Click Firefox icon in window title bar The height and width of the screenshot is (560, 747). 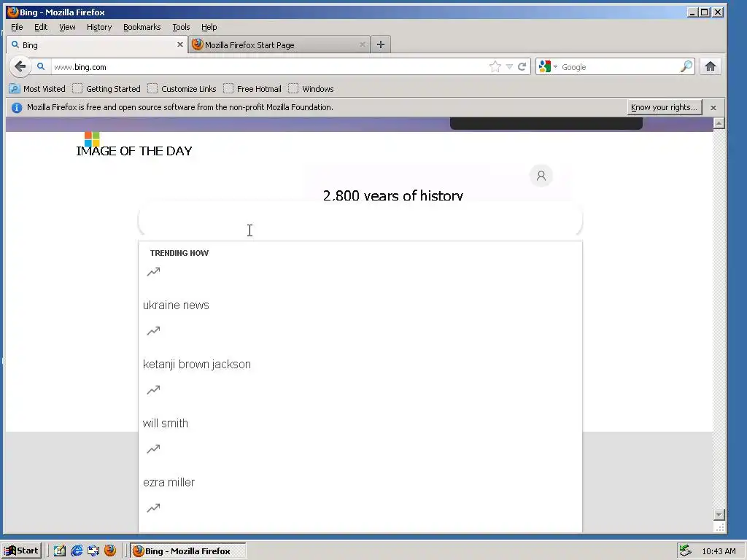[x=13, y=12]
